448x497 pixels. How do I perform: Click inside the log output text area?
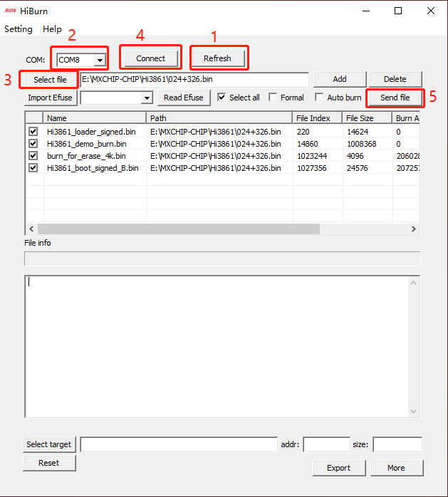click(217, 347)
